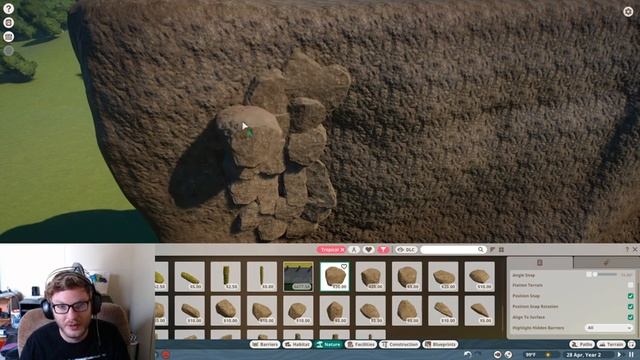Screen dimensions: 640x360
Task: Click the browser panel help question mark
Action: pos(627,249)
